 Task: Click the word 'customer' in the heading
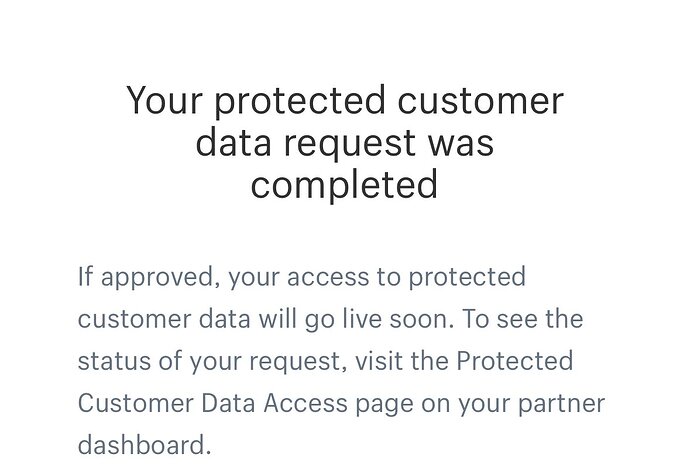[x=481, y=101]
